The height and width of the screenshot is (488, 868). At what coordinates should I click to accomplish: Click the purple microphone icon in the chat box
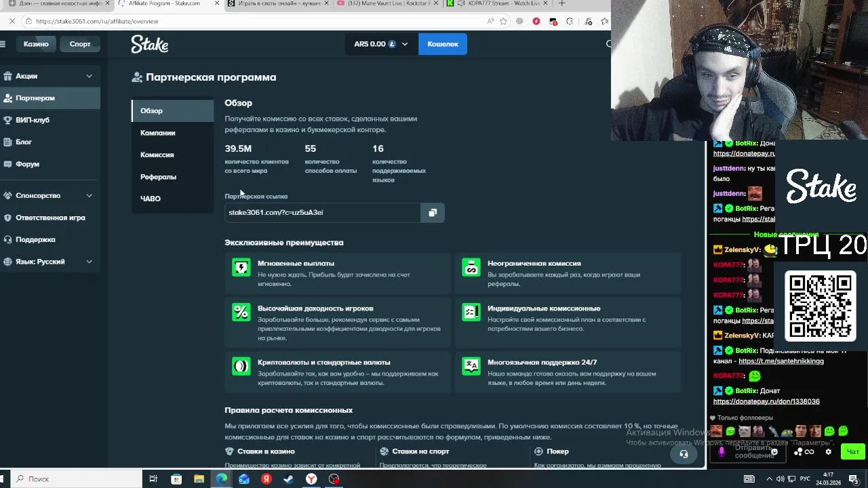[x=722, y=451]
